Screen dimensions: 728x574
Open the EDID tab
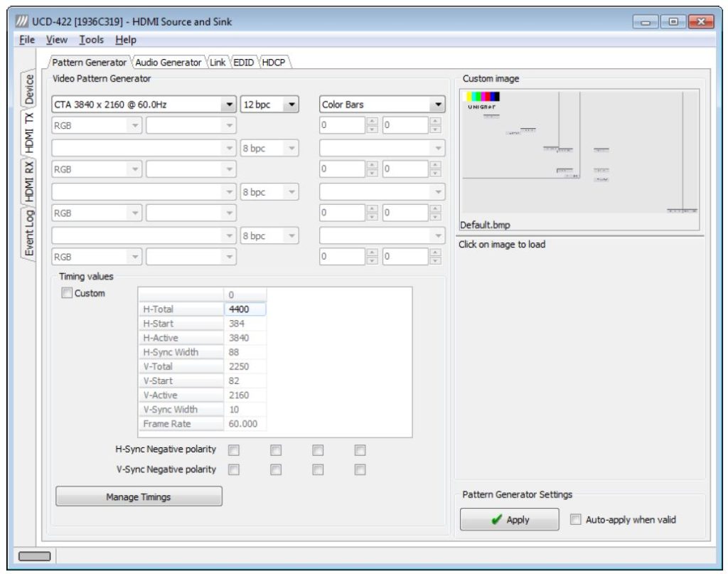point(244,62)
